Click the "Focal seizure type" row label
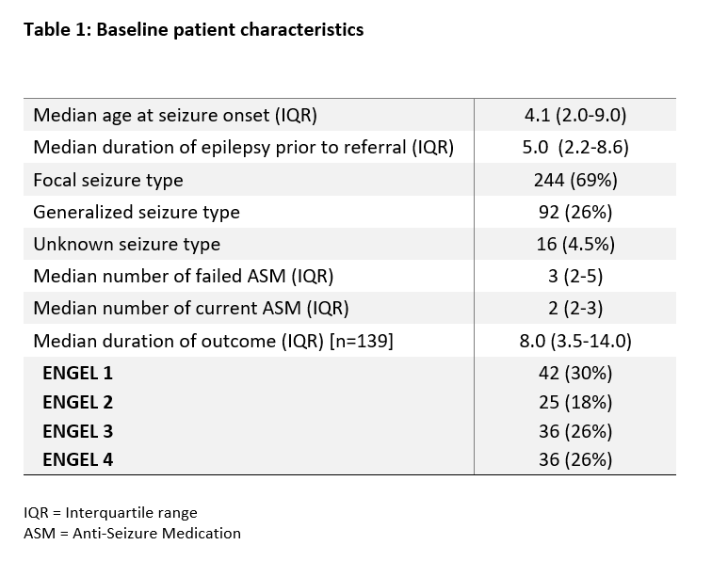Viewport: 728px width, 561px height. (107, 180)
